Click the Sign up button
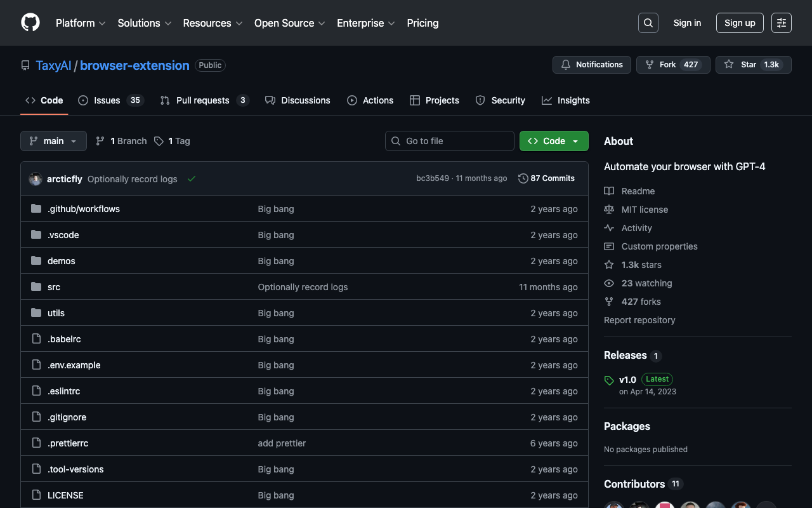Image resolution: width=812 pixels, height=508 pixels. click(x=739, y=23)
